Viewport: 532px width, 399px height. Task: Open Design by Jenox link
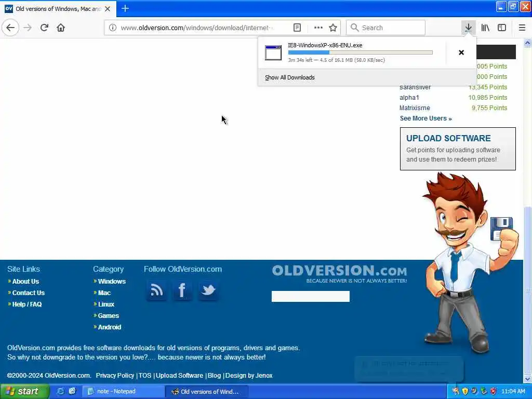pos(249,376)
